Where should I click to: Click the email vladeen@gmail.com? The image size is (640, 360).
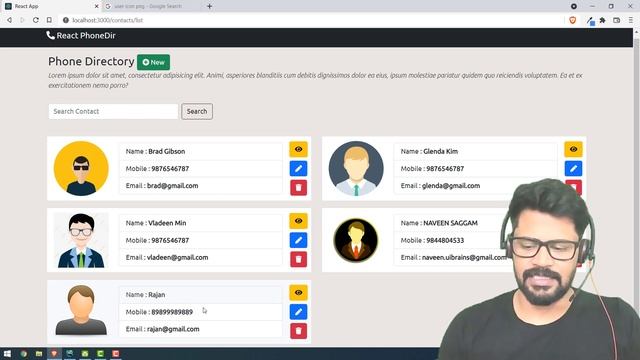coord(178,258)
